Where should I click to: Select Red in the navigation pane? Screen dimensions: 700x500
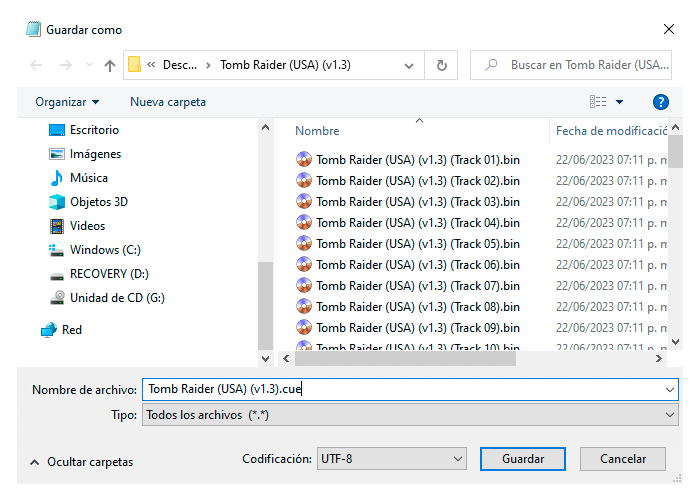pyautogui.click(x=71, y=330)
